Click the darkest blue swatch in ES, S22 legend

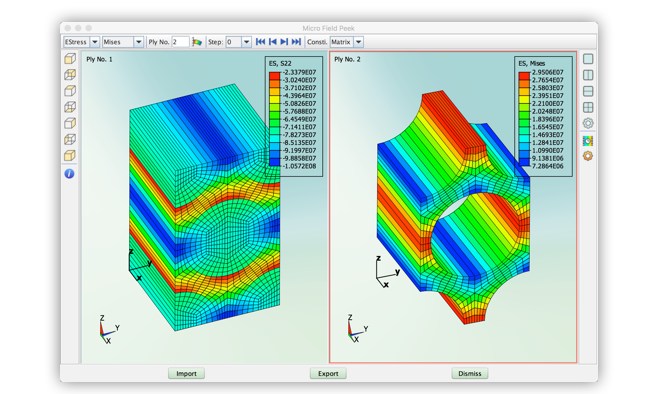274,162
